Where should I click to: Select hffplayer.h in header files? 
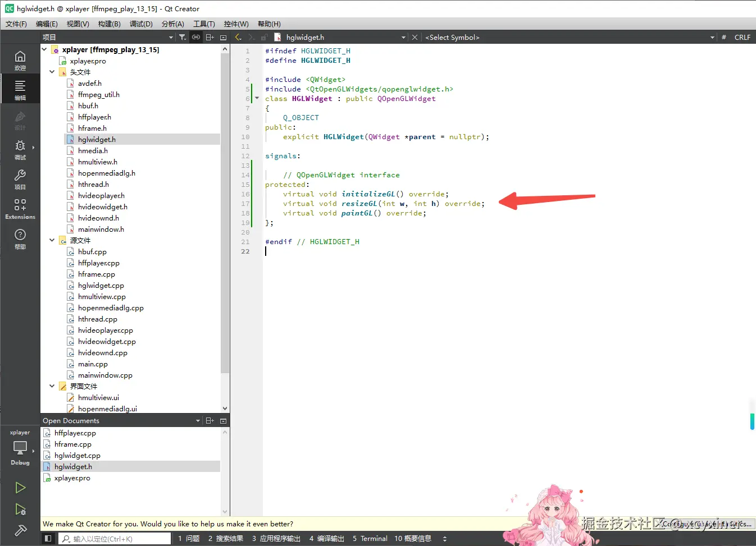click(94, 117)
